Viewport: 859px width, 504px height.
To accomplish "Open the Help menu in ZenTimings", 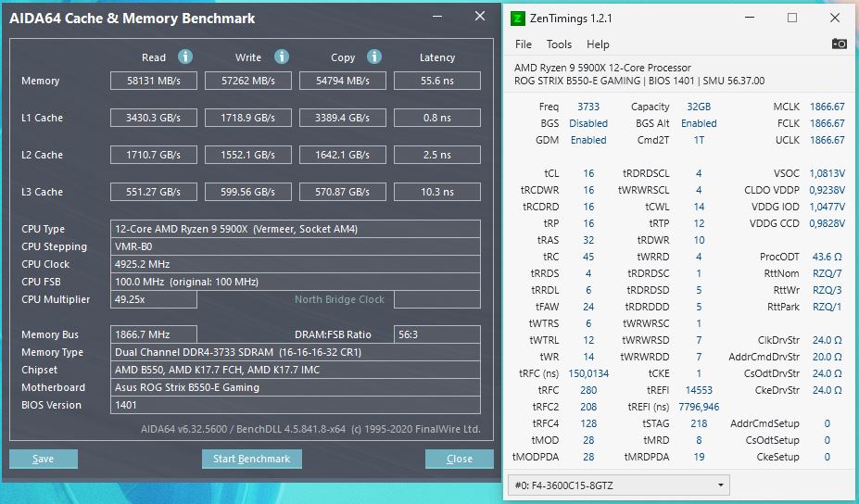I will pos(598,44).
